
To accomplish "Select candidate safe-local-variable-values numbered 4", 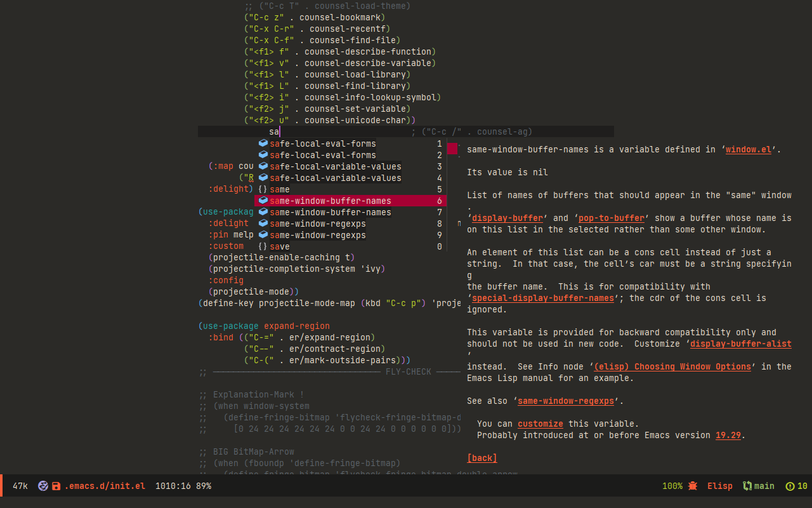I will (x=350, y=178).
